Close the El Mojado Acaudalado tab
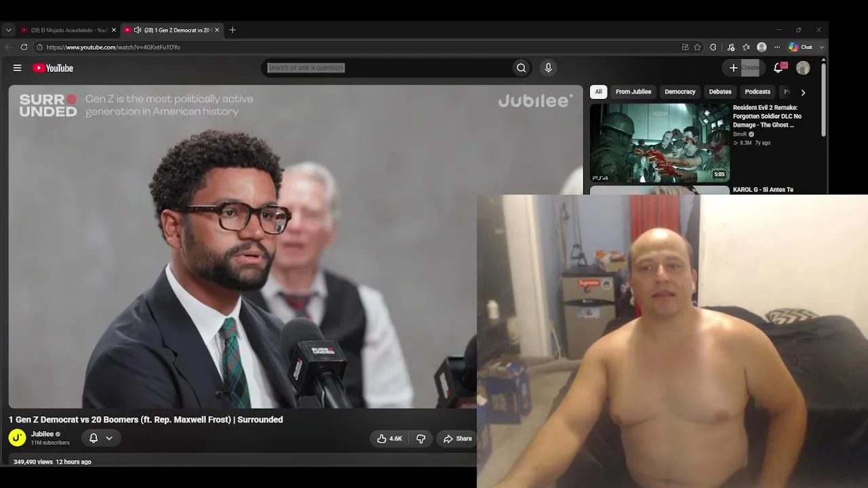Image resolution: width=868 pixels, height=488 pixels. [x=113, y=30]
